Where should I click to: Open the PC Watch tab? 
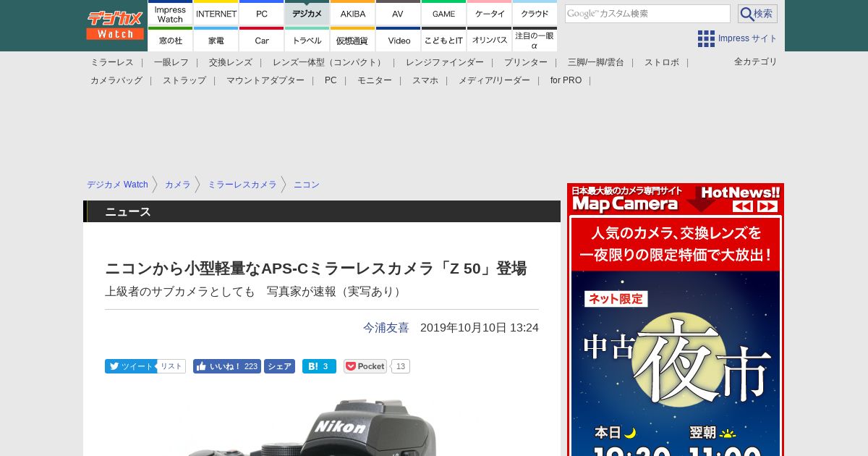click(262, 13)
